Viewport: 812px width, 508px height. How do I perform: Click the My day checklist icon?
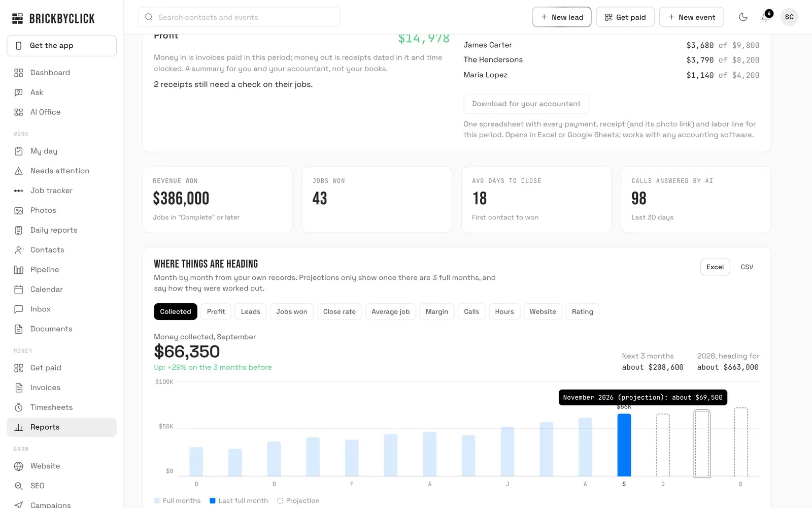[19, 151]
